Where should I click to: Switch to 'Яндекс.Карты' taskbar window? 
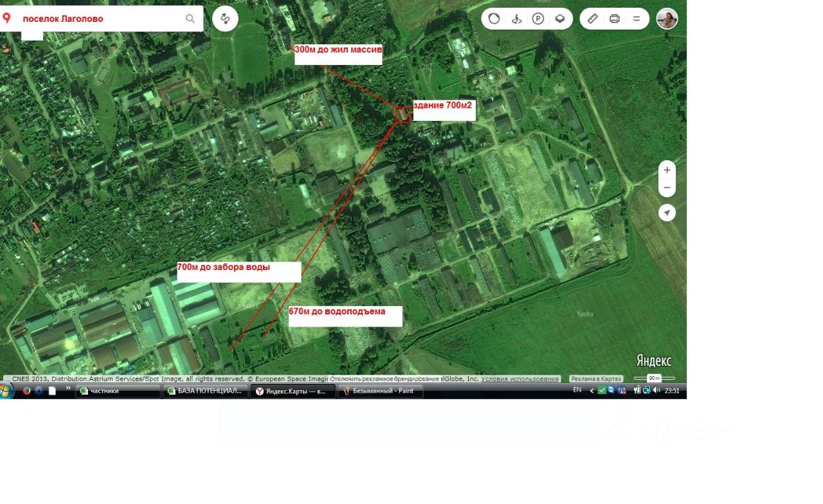coord(293,391)
